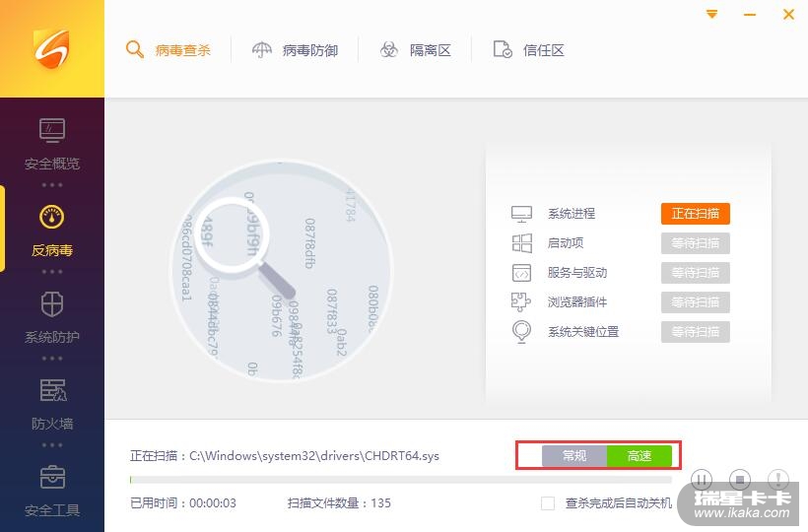Click the Windows icon for 启动项
808x532 pixels.
pos(521,243)
